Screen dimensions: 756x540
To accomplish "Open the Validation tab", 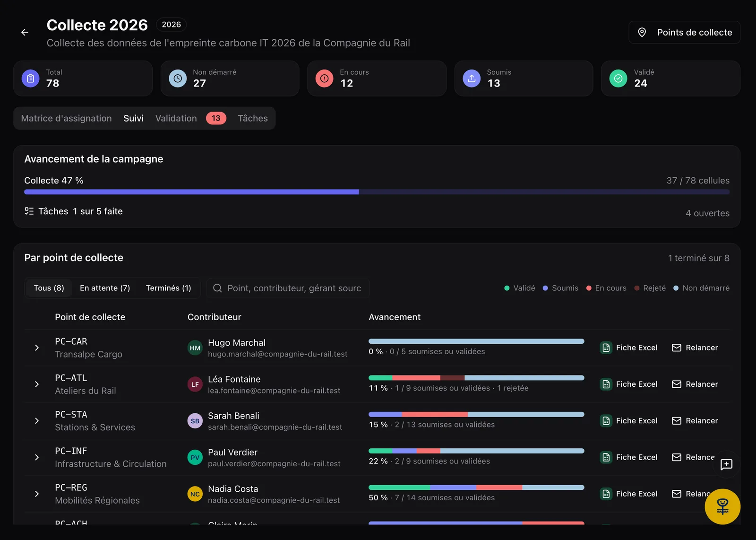I will click(176, 118).
